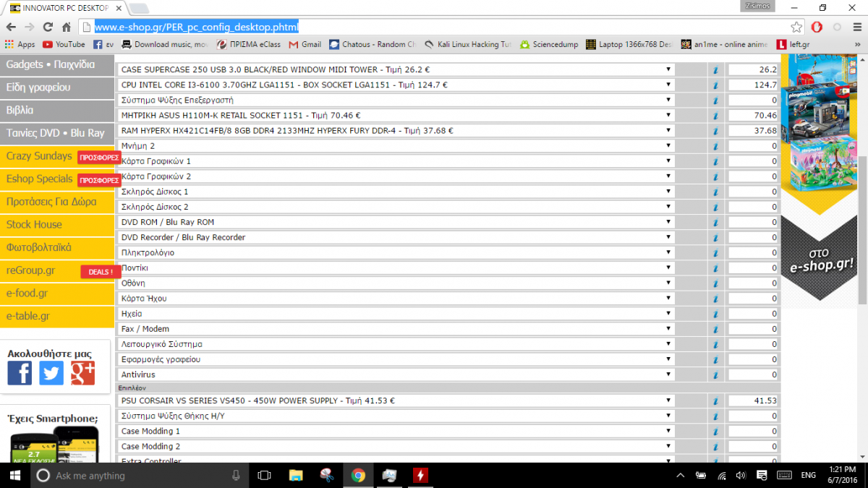Go back with the browser back arrow
The image size is (868, 488).
click(12, 27)
